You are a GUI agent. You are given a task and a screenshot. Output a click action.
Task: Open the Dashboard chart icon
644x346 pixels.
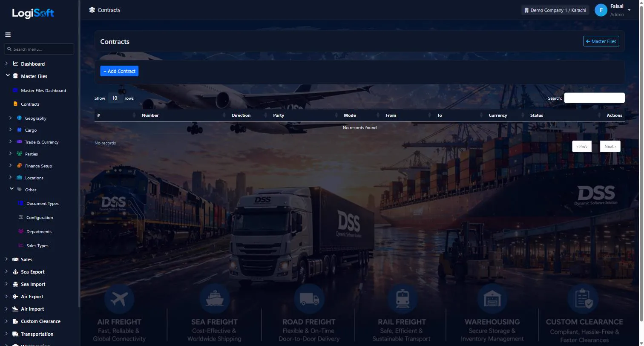tap(15, 64)
